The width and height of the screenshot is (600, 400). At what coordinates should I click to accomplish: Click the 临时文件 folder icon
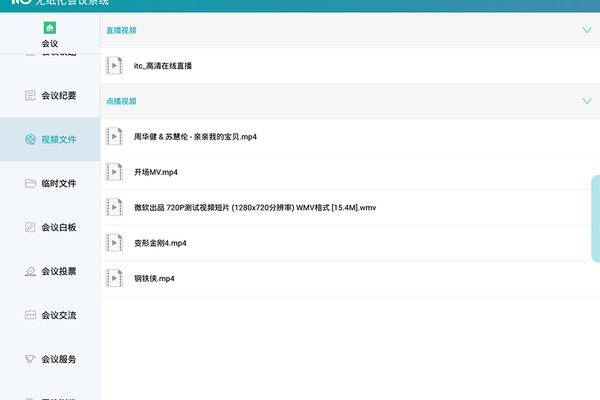point(30,183)
